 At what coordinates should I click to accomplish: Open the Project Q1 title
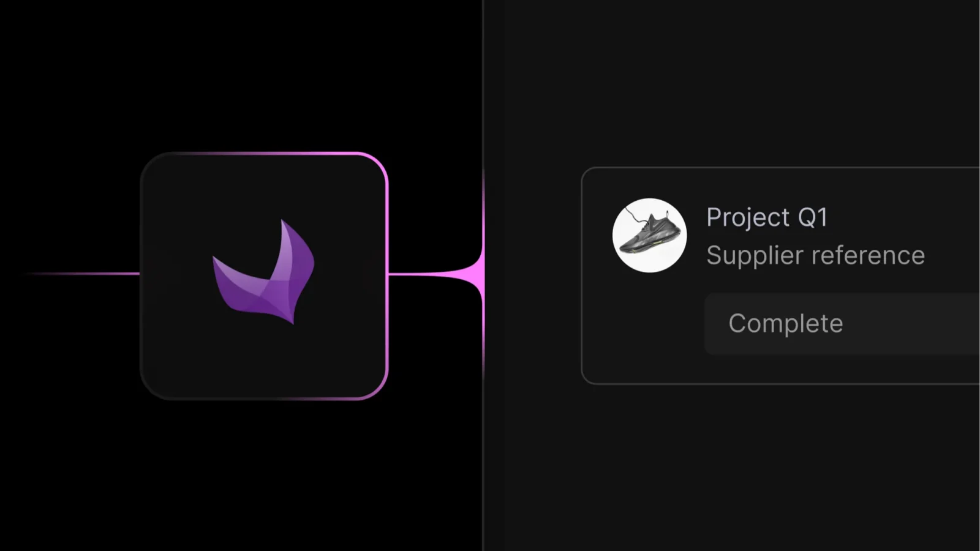click(767, 218)
